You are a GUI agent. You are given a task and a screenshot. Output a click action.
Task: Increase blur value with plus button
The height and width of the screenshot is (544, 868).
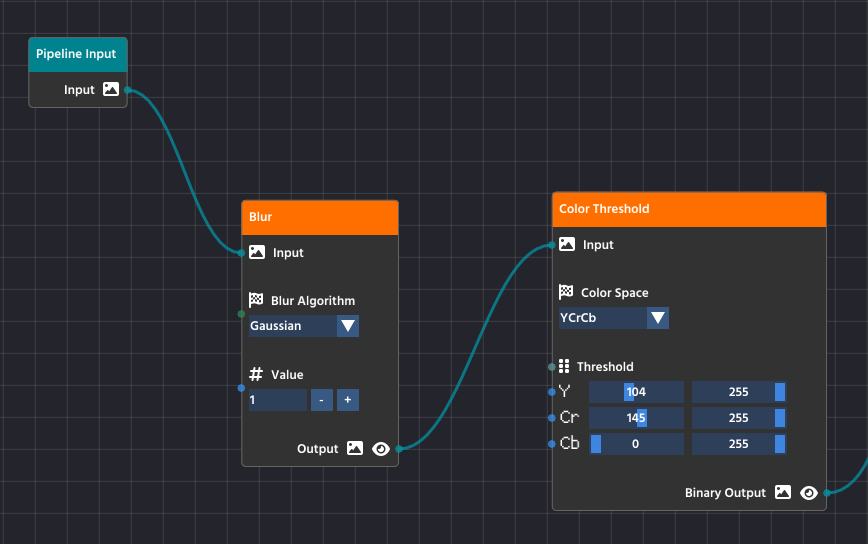tap(348, 400)
